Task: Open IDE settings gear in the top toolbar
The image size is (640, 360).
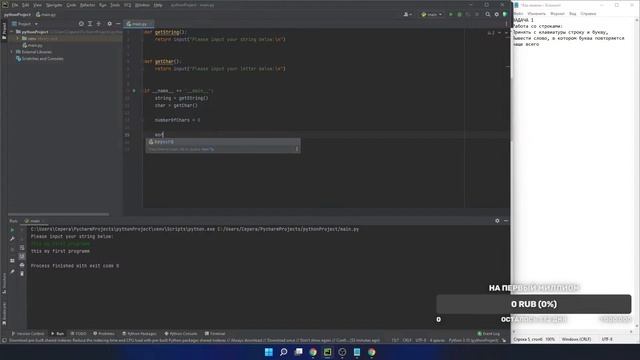Action: coord(496,14)
